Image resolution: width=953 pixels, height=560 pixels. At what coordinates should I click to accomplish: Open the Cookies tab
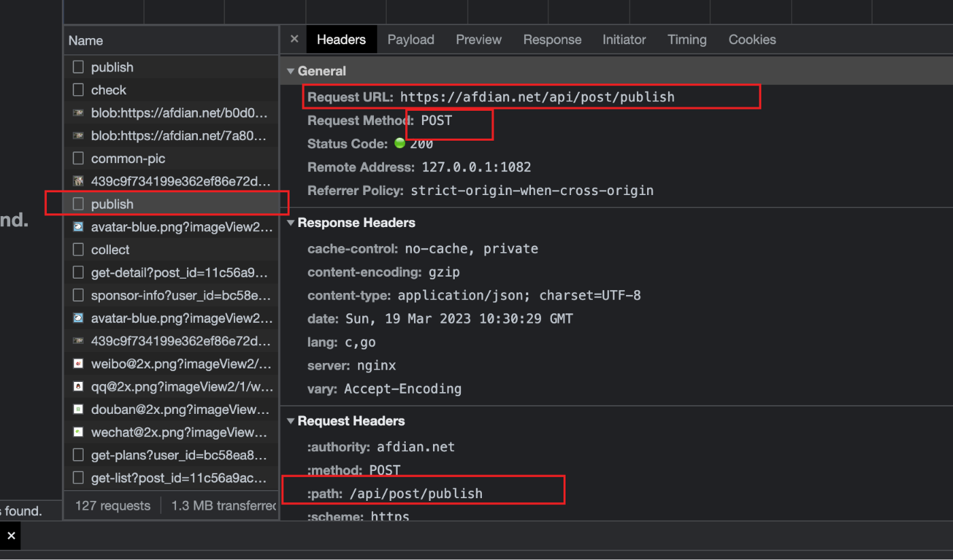coord(752,39)
